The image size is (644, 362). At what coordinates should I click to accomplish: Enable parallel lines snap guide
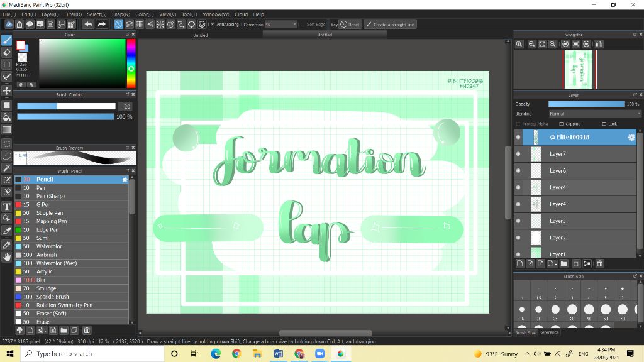[x=129, y=25]
